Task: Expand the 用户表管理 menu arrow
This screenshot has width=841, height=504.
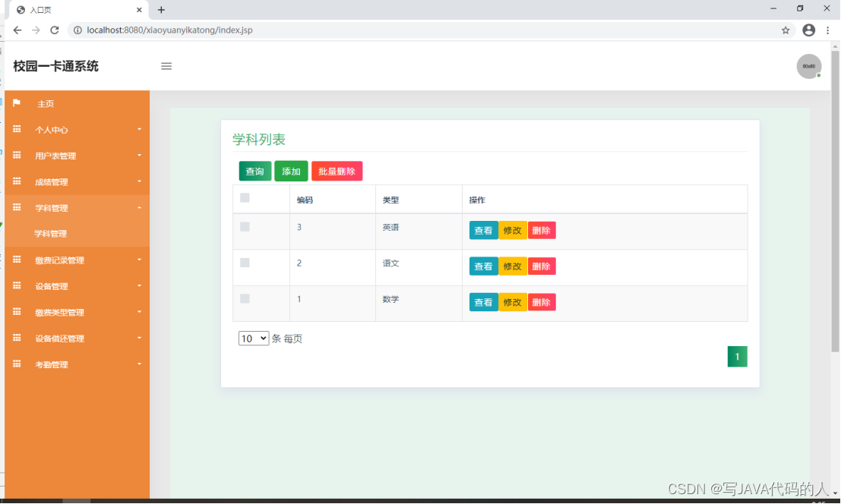Action: (139, 156)
